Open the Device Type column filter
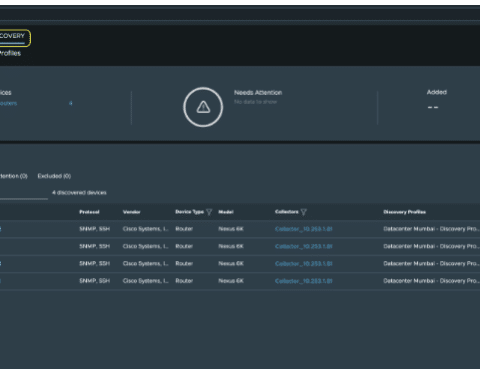The image size is (480, 371). [x=209, y=212]
